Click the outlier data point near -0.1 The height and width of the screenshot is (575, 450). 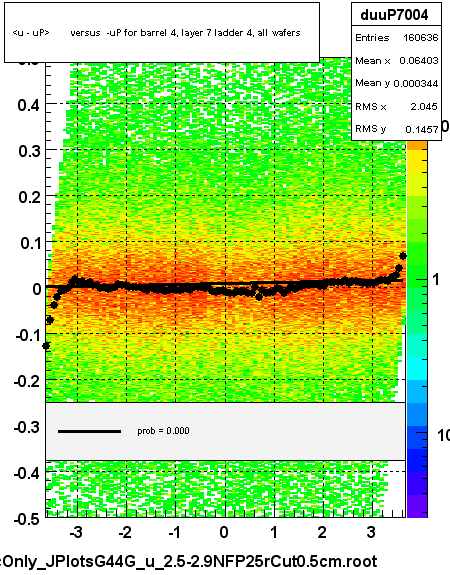pos(46,346)
